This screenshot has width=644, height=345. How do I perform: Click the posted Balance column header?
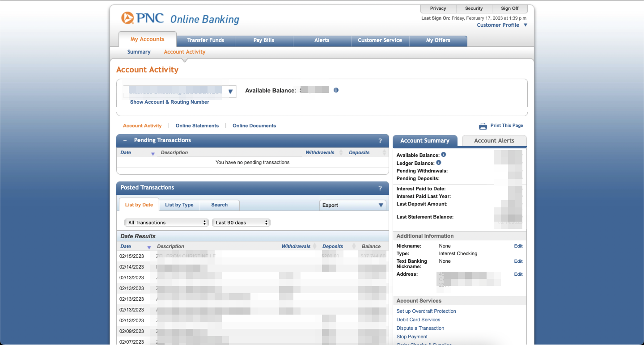371,246
